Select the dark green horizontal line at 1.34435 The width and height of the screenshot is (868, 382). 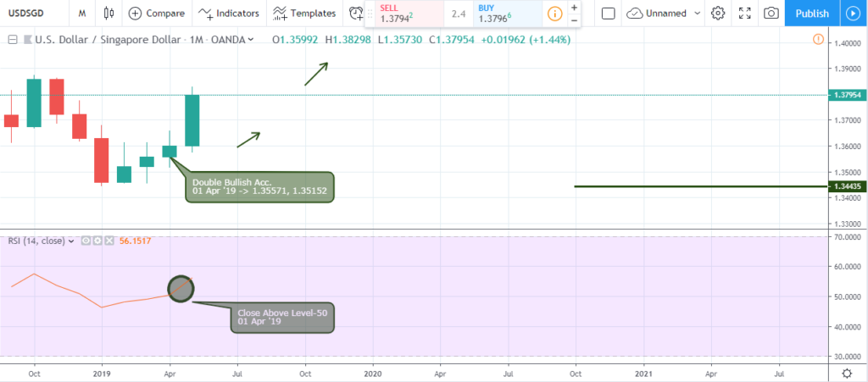click(701, 186)
